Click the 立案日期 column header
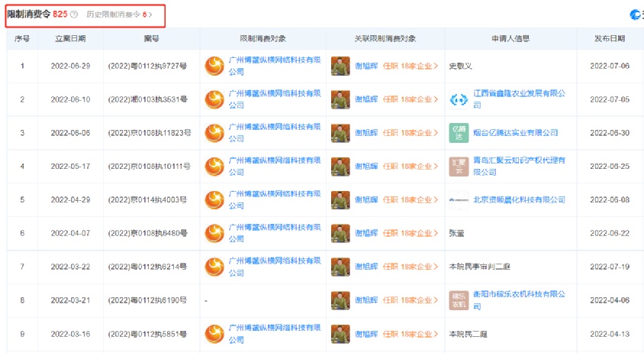The width and height of the screenshot is (644, 353). 70,38
